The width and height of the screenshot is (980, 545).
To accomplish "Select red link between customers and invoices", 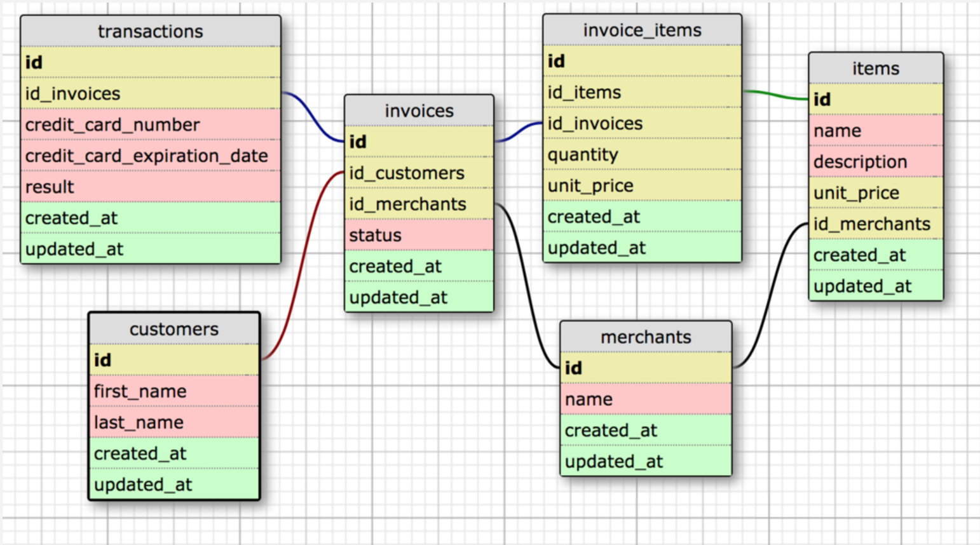I will [x=303, y=266].
